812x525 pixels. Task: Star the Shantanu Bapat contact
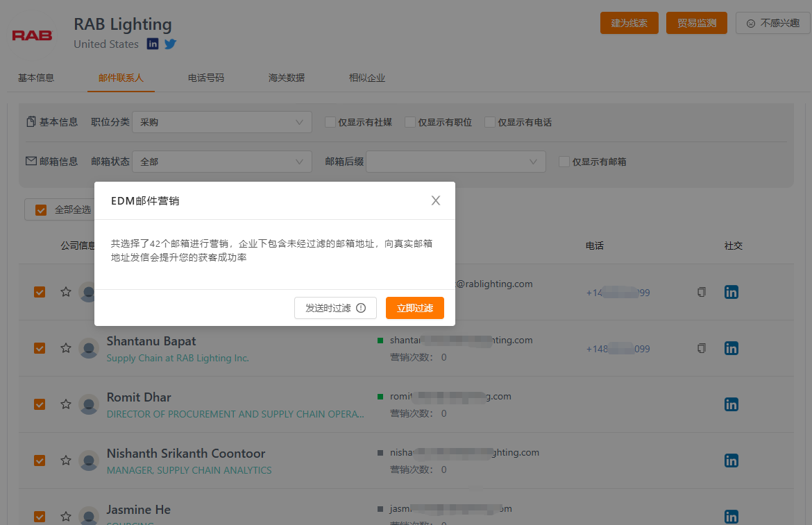(66, 348)
